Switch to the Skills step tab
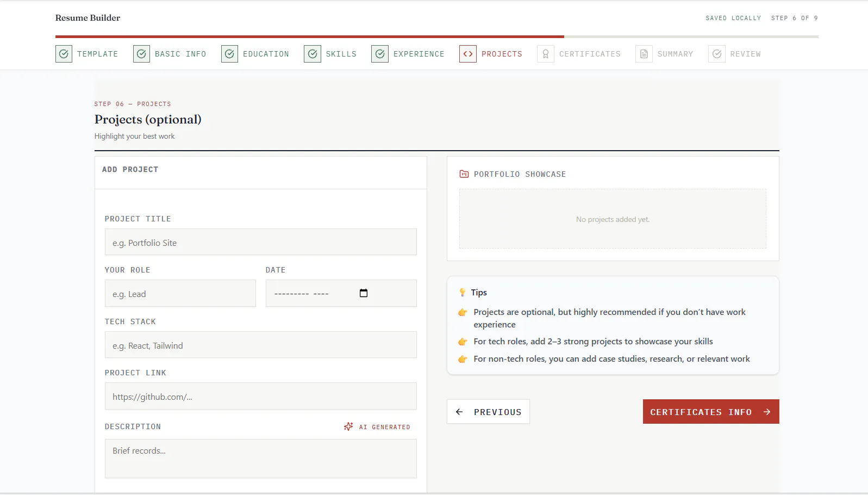 coord(330,54)
